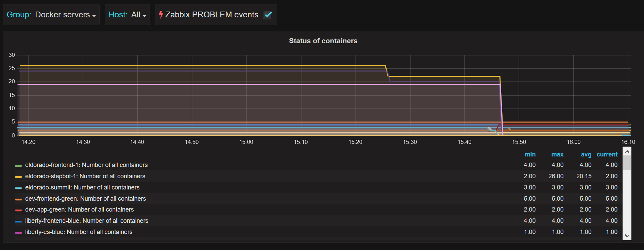Sort legend by min column
Screen dimensions: 644x250
coord(530,154)
